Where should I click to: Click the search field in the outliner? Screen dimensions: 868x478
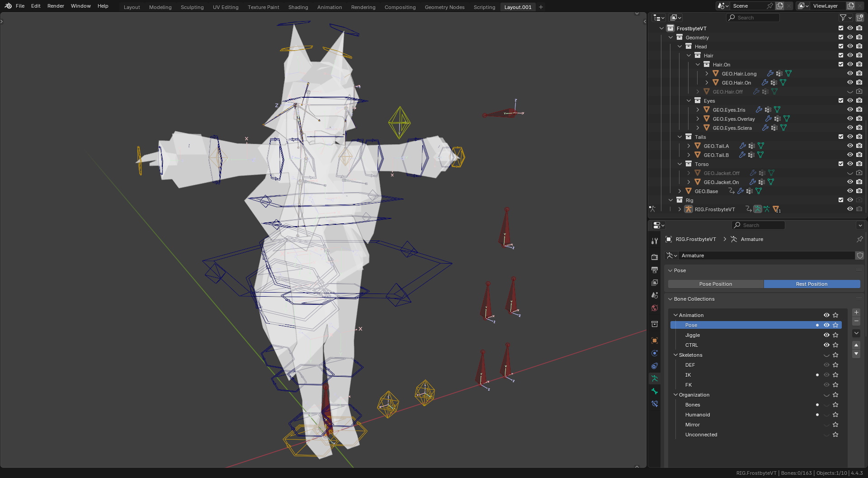[753, 17]
